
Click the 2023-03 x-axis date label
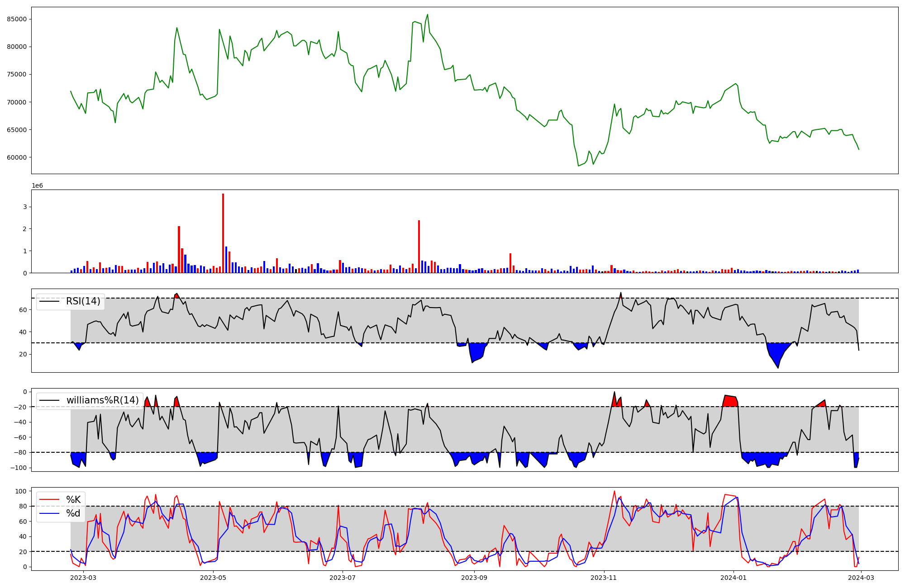click(x=84, y=578)
